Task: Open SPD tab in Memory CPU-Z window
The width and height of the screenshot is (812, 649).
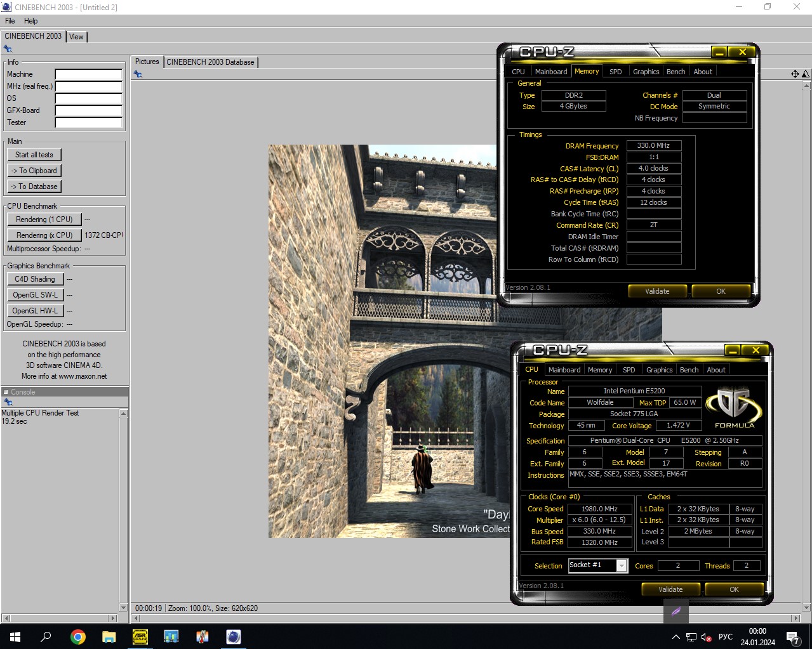Action: tap(616, 72)
